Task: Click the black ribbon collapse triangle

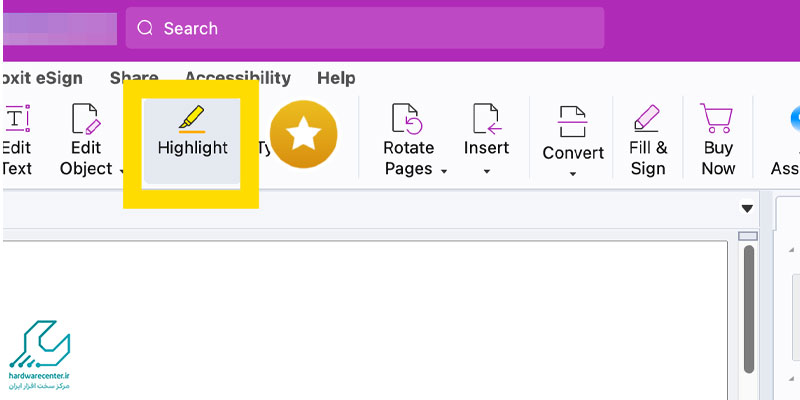Action: pyautogui.click(x=747, y=208)
